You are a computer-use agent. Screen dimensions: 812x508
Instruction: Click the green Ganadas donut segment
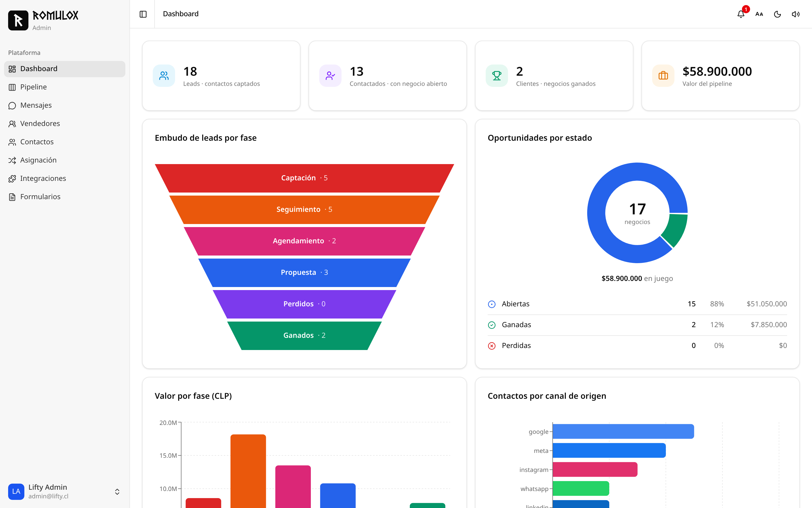tap(676, 230)
